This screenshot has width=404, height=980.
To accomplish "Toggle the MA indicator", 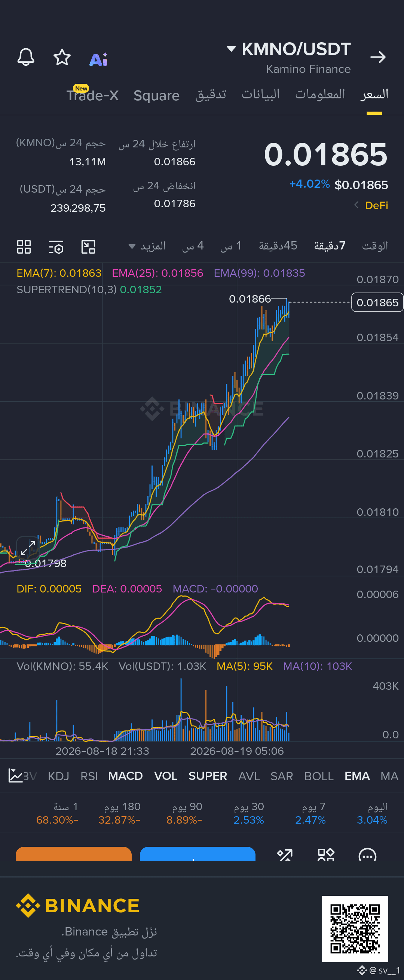I will click(x=389, y=776).
